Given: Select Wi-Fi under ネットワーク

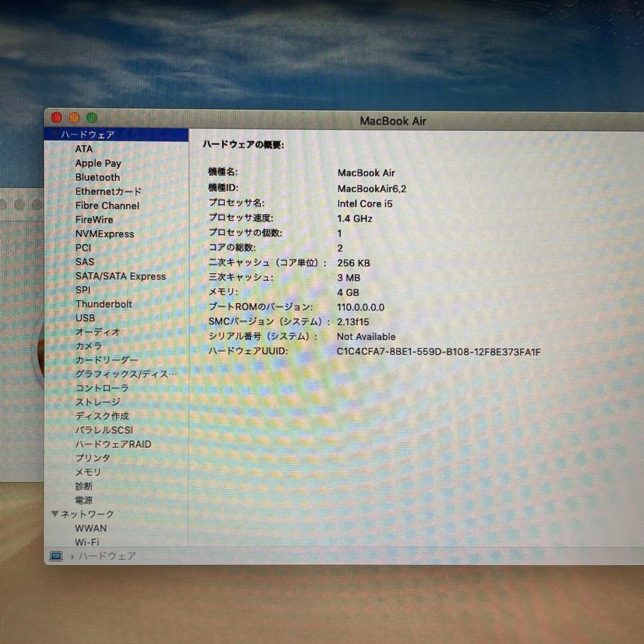Looking at the screenshot, I should click(x=86, y=542).
